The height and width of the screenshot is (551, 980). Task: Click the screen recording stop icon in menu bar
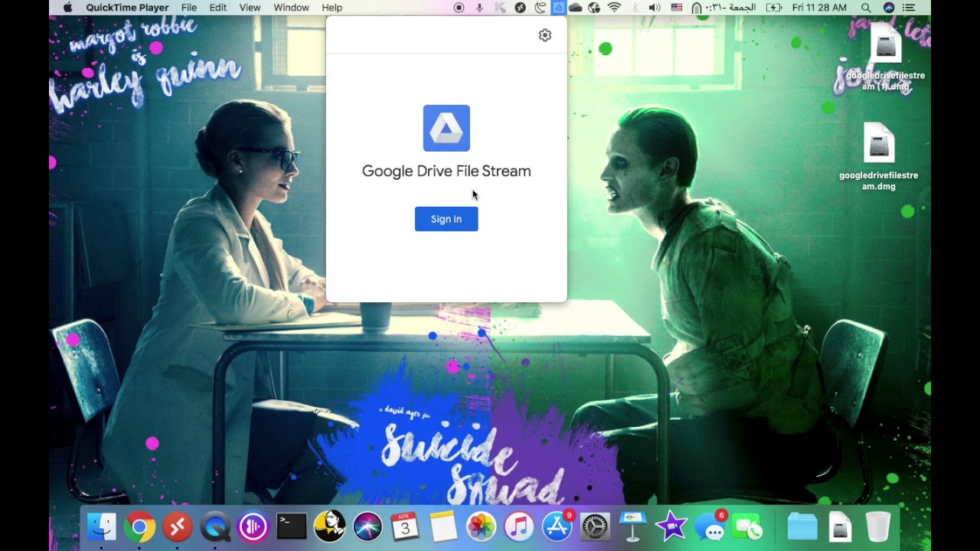[459, 8]
